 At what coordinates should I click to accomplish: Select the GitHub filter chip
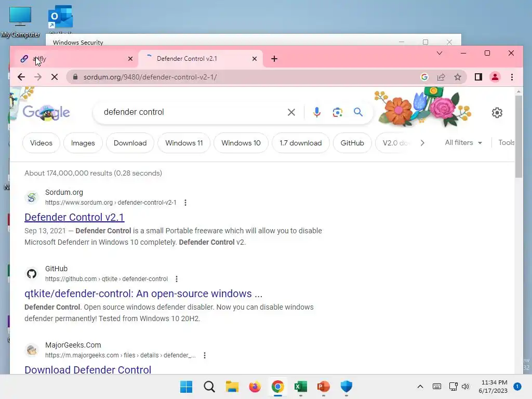352,143
